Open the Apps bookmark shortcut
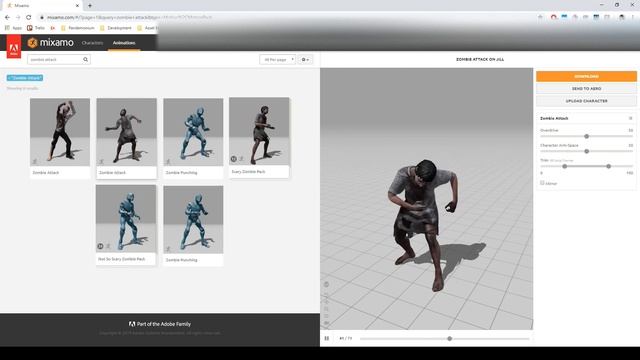Viewport: 640px width, 360px height. [13, 28]
